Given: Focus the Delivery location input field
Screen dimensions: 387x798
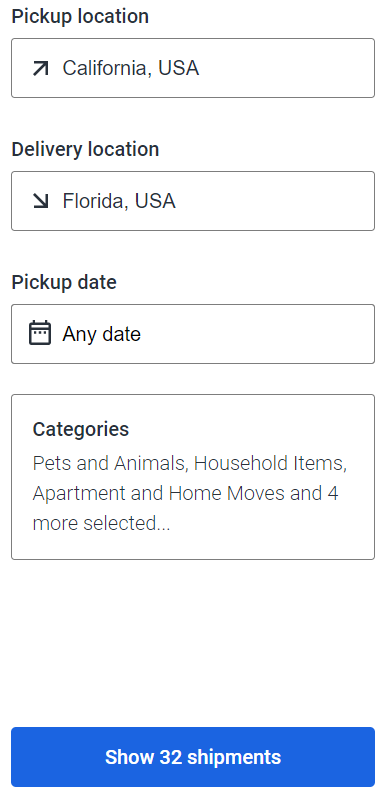Looking at the screenshot, I should coord(193,201).
